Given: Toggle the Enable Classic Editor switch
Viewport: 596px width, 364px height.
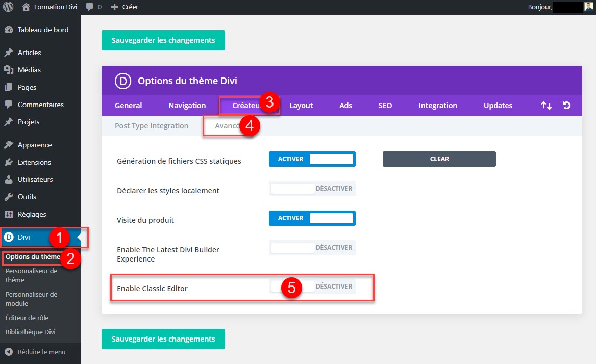Looking at the screenshot, I should tap(312, 287).
